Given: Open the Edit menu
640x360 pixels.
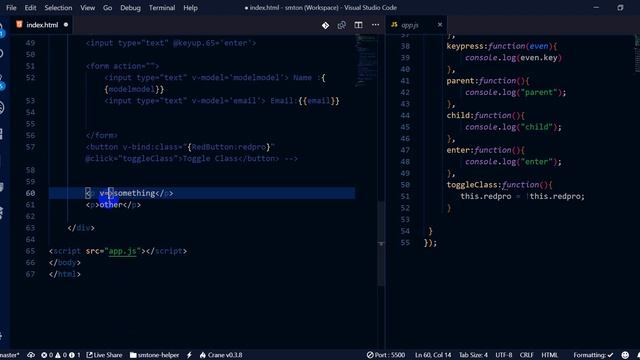Looking at the screenshot, I should click(30, 8).
